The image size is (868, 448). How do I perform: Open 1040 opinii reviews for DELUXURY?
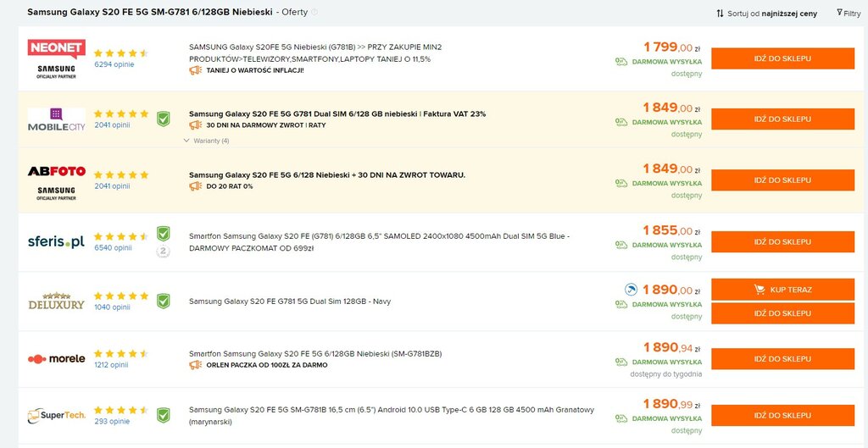click(x=112, y=307)
